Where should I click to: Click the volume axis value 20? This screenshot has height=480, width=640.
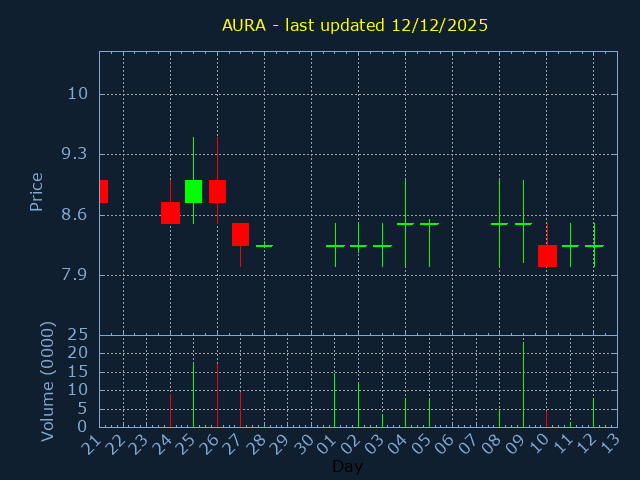point(78,353)
